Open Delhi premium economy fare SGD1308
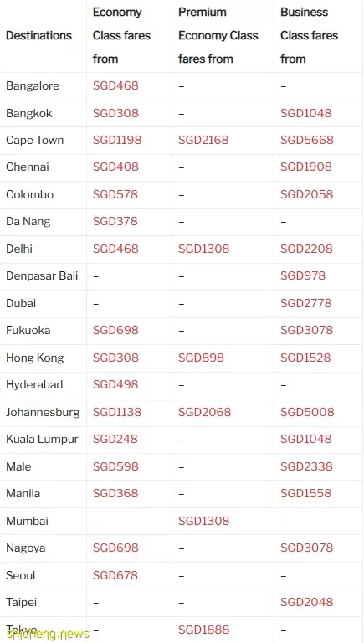Image resolution: width=364 pixels, height=643 pixels. pyautogui.click(x=203, y=249)
